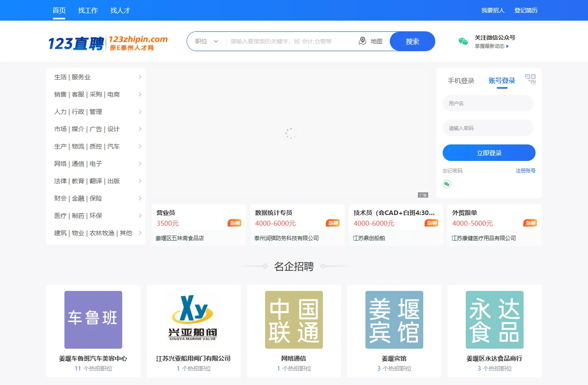The width and height of the screenshot is (588, 385).
Task: Log in with the green WeChat icon
Action: (447, 184)
